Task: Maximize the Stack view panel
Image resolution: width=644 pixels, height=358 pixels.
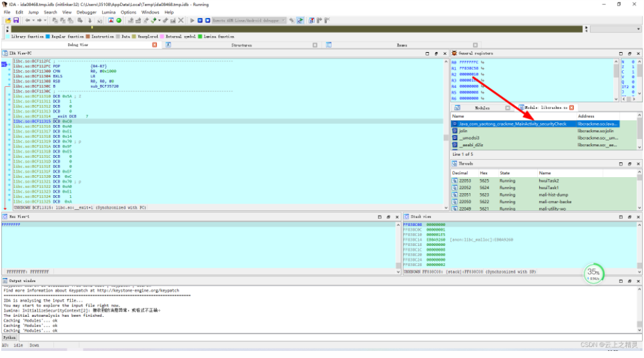Action: [621, 216]
